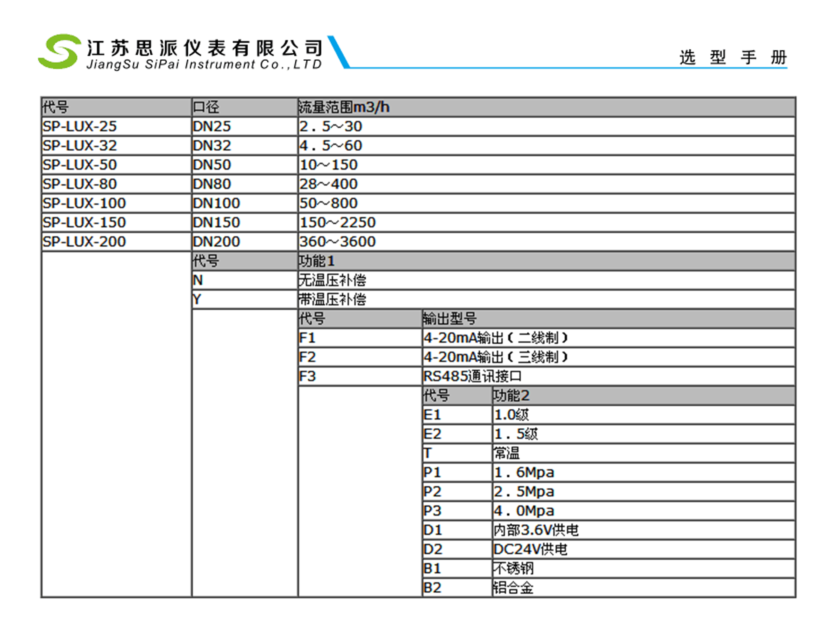Click the F2 output code
840x636 pixels.
point(360,357)
